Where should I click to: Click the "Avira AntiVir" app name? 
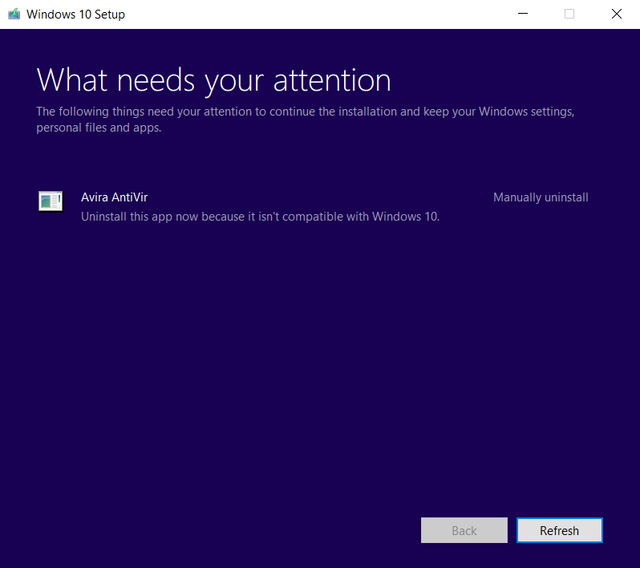click(x=114, y=197)
